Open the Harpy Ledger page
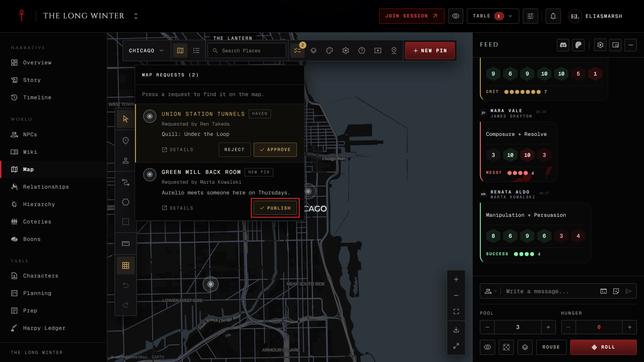The width and height of the screenshot is (644, 362). pos(53,328)
